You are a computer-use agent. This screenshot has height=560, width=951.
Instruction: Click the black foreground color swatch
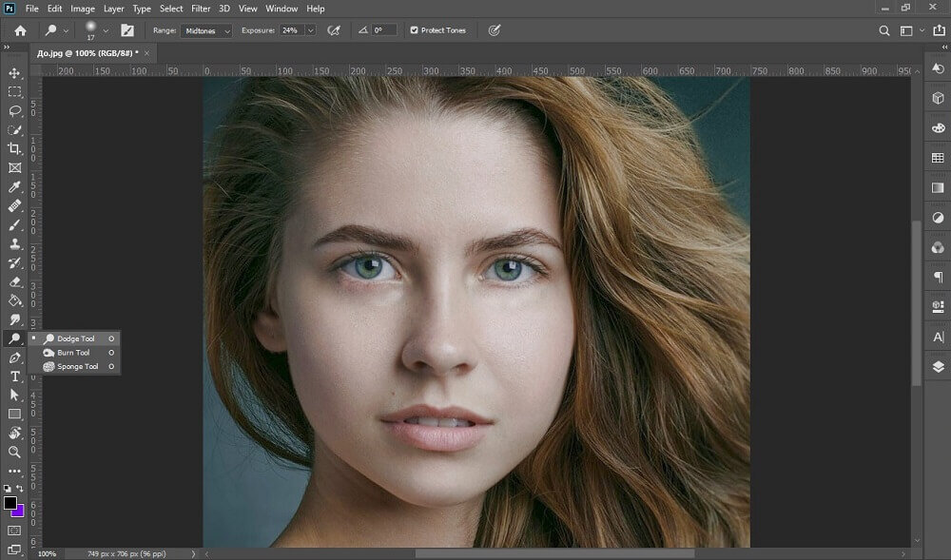tap(10, 502)
